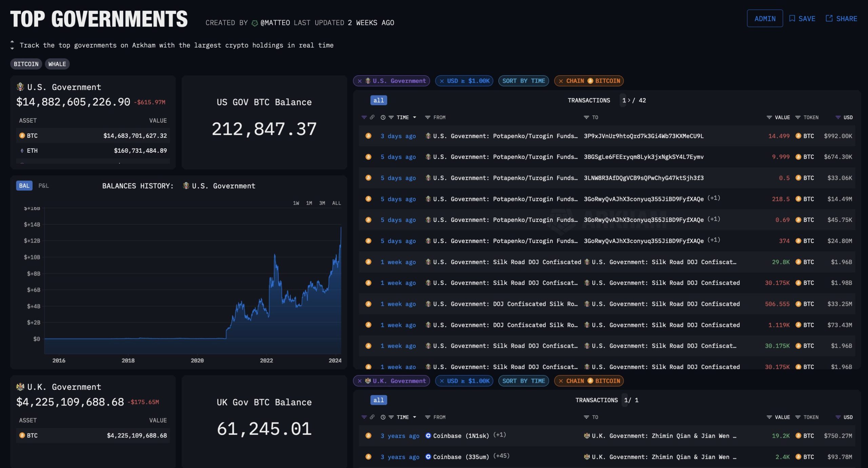The image size is (868, 468).
Task: Open @MATTEO creator profile link
Action: coord(275,23)
